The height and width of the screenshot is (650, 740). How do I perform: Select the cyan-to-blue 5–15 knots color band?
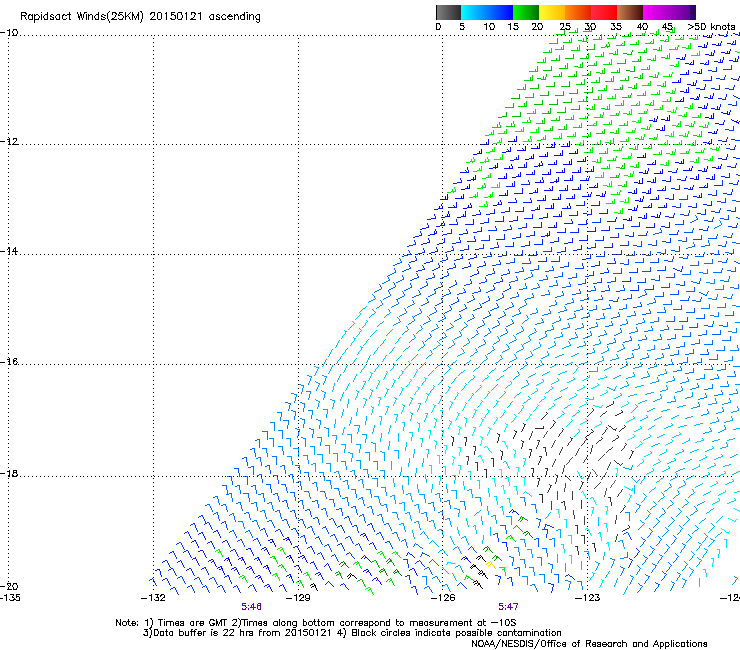[487, 12]
